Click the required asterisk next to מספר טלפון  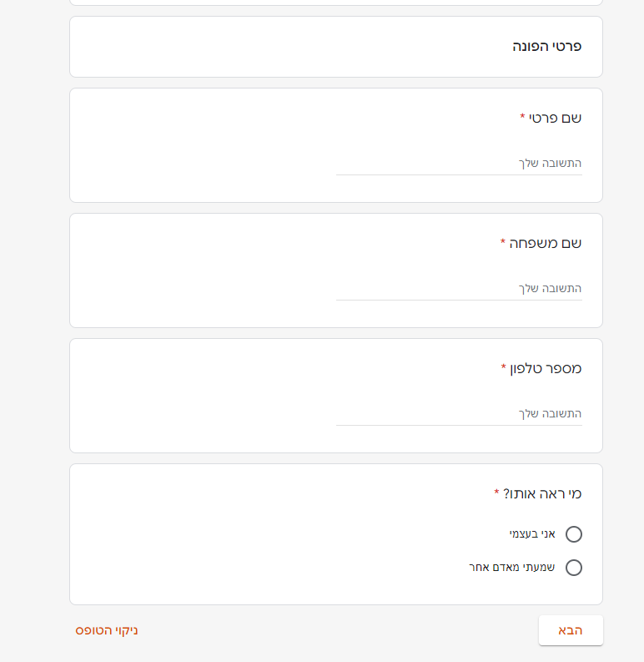[x=504, y=367]
